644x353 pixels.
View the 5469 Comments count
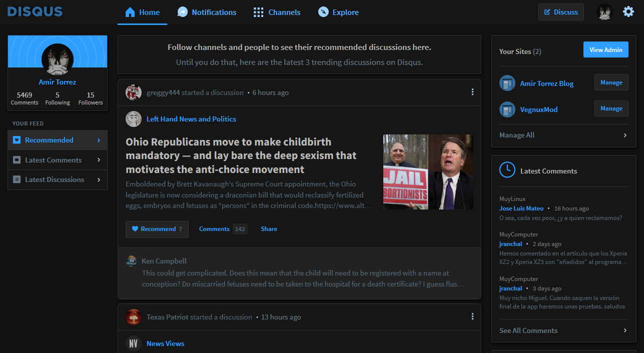[25, 98]
